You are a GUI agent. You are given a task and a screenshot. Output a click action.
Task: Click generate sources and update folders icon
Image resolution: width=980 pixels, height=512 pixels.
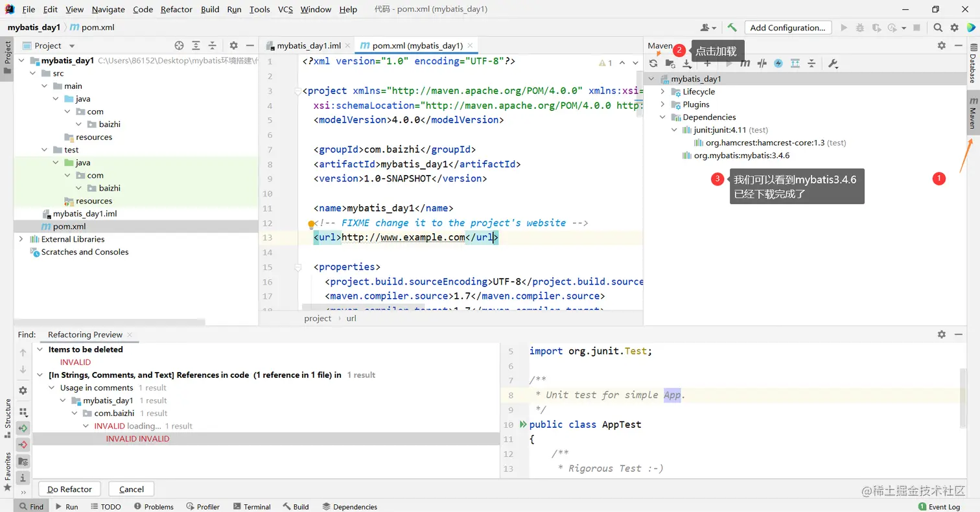tap(670, 64)
